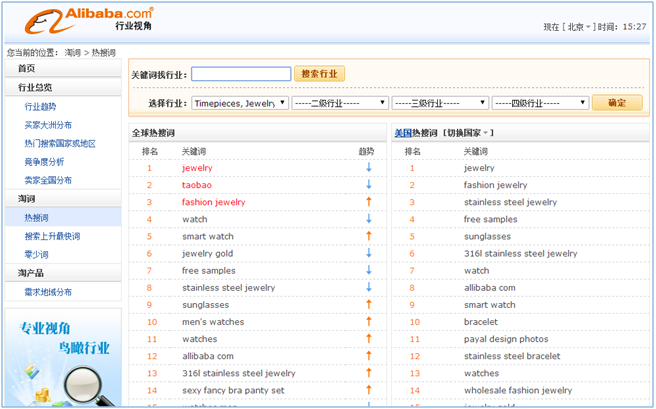
Task: Focus the 关键词找行业 input field
Action: [241, 74]
